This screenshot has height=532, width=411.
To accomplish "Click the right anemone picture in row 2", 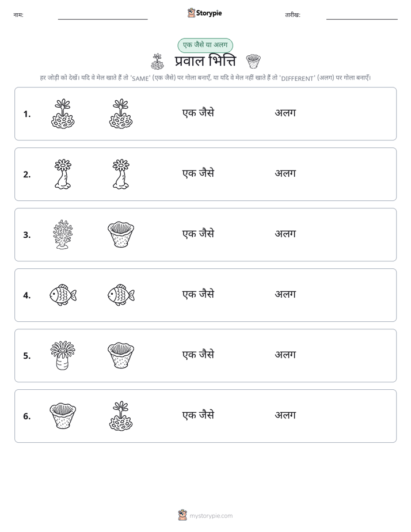I will 121,174.
